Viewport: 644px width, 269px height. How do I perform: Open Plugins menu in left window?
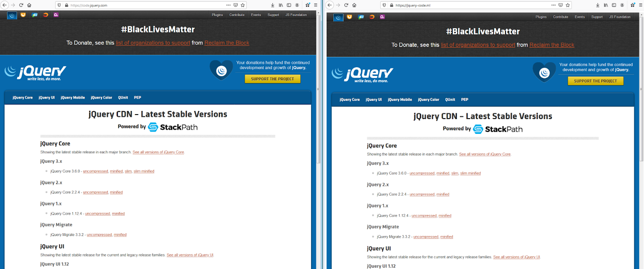[x=217, y=15]
